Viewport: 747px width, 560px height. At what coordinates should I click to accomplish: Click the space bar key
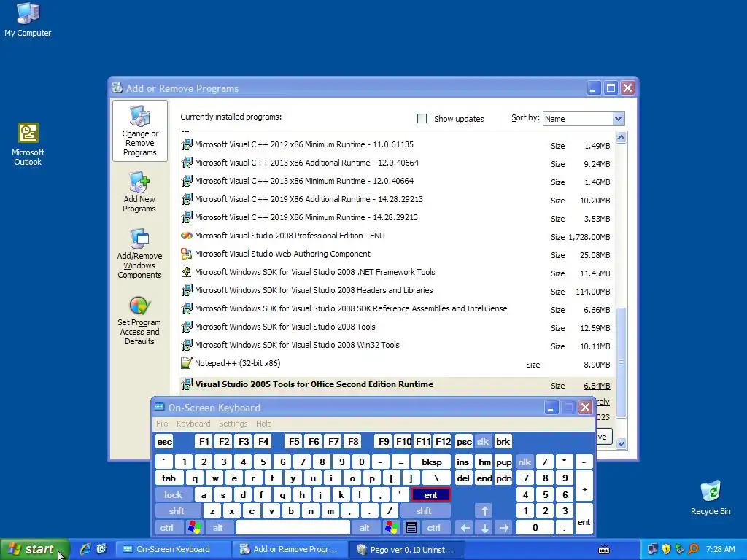293,528
